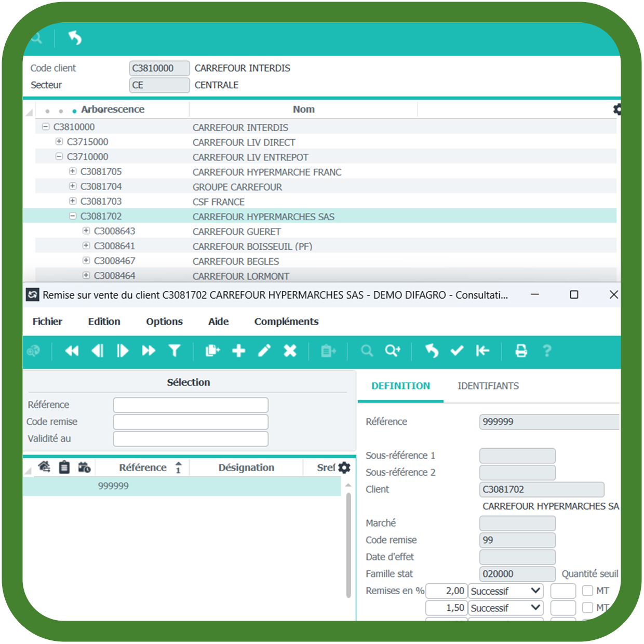Sort list by Référence column header
The width and height of the screenshot is (644, 644).
[143, 467]
